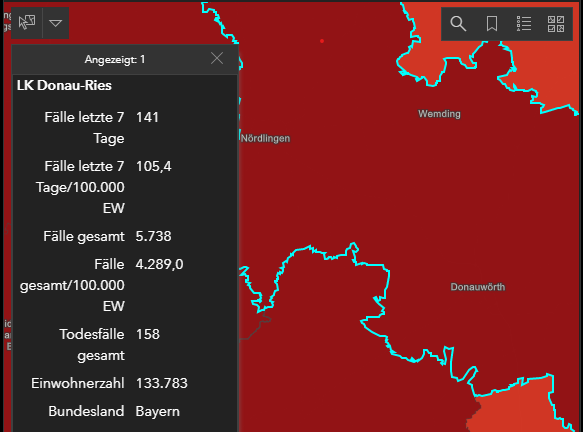Click the Wemding map label
This screenshot has width=583, height=432.
click(439, 114)
